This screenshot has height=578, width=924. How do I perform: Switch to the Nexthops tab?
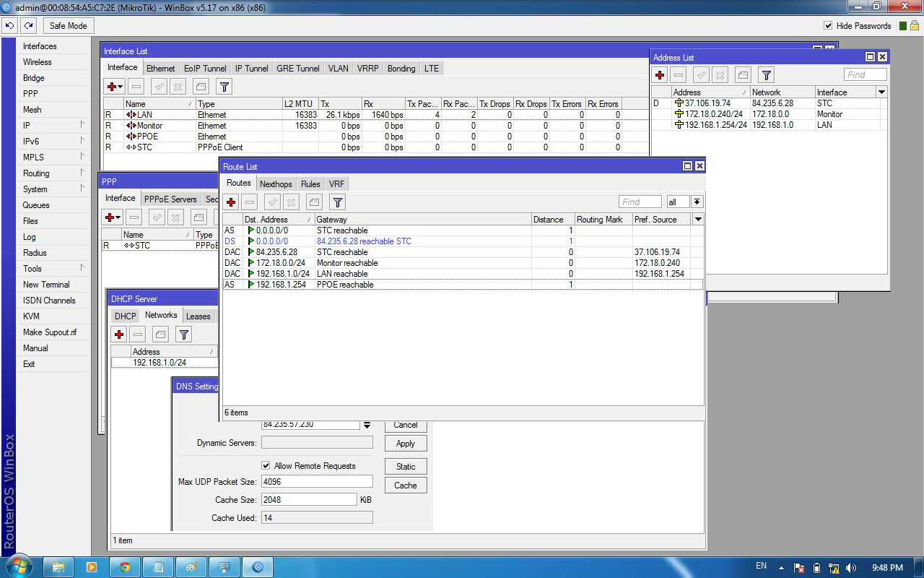click(x=275, y=184)
